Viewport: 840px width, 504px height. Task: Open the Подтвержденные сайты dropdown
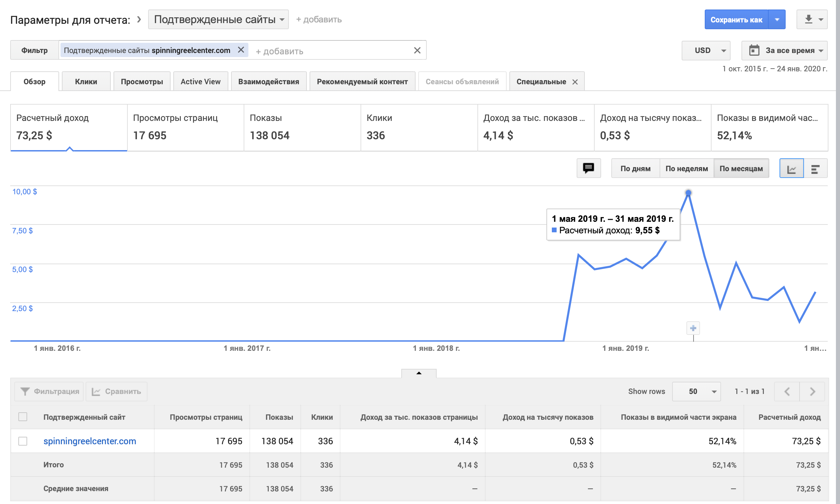(218, 19)
